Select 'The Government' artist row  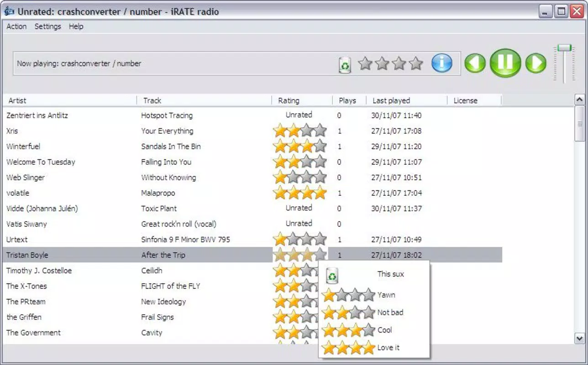pyautogui.click(x=252, y=333)
